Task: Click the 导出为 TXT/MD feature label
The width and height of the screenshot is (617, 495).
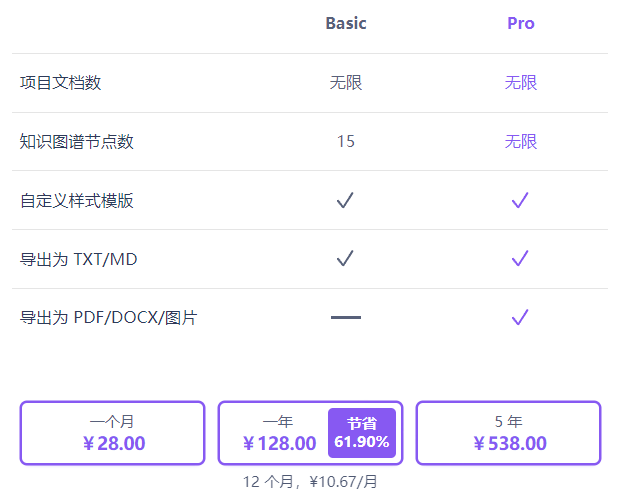Action: [x=79, y=260]
